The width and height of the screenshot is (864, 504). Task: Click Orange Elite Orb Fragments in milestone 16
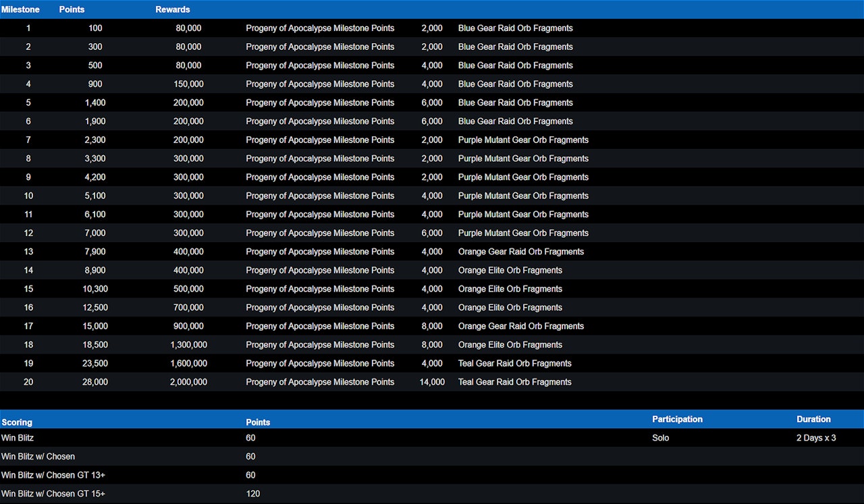(510, 308)
